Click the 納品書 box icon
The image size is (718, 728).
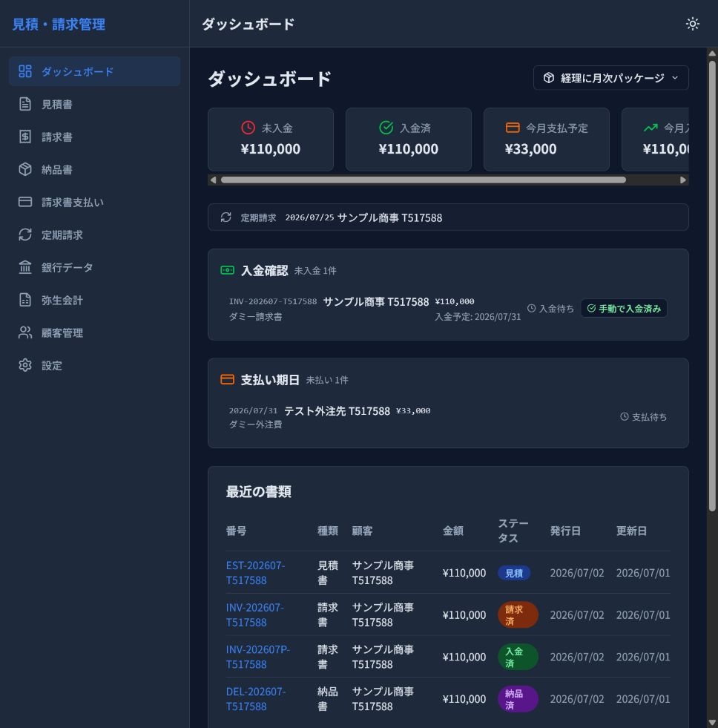pyautogui.click(x=25, y=169)
